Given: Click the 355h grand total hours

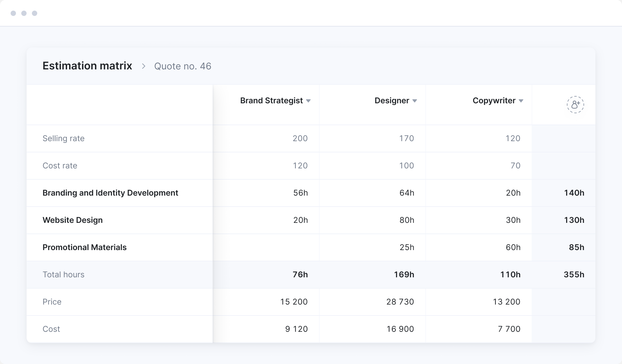Looking at the screenshot, I should point(574,275).
